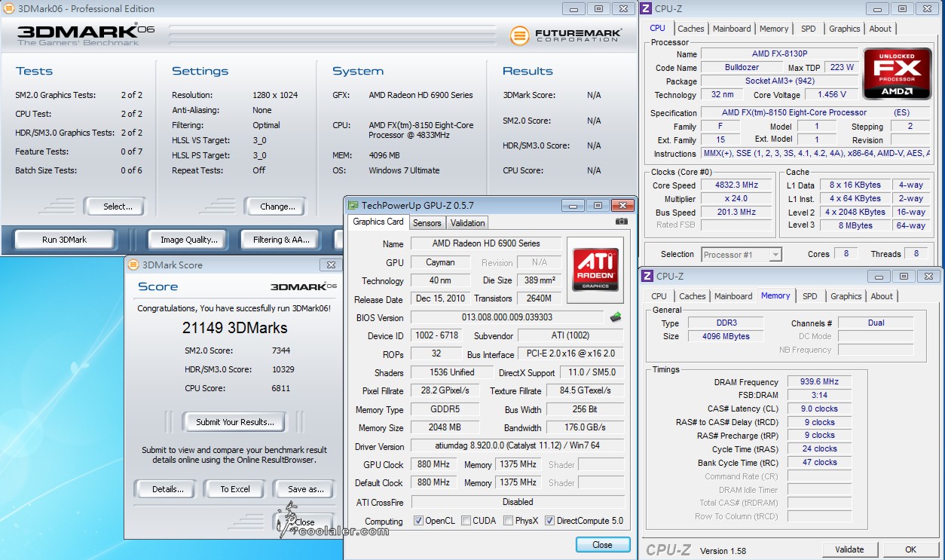Open SPD tab in the CPU-Z timings window
The image size is (945, 560).
point(810,296)
